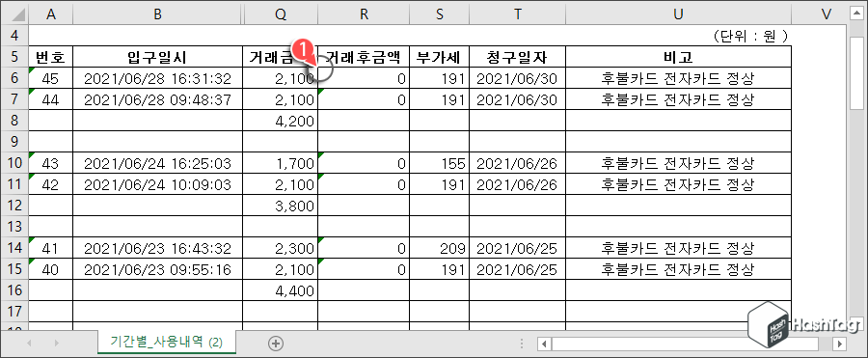The height and width of the screenshot is (358, 868).
Task: Click the 비고 header cell
Action: pos(679,57)
